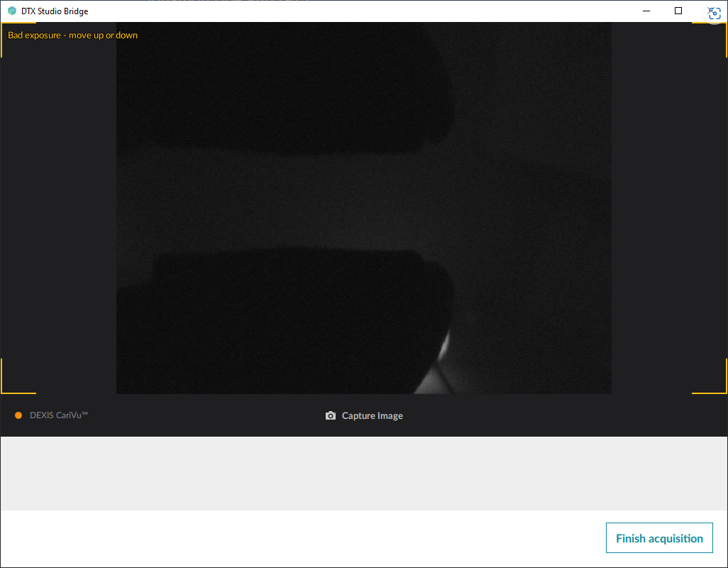Click the maximize control in the title bar
This screenshot has width=728, height=568.
(x=678, y=11)
